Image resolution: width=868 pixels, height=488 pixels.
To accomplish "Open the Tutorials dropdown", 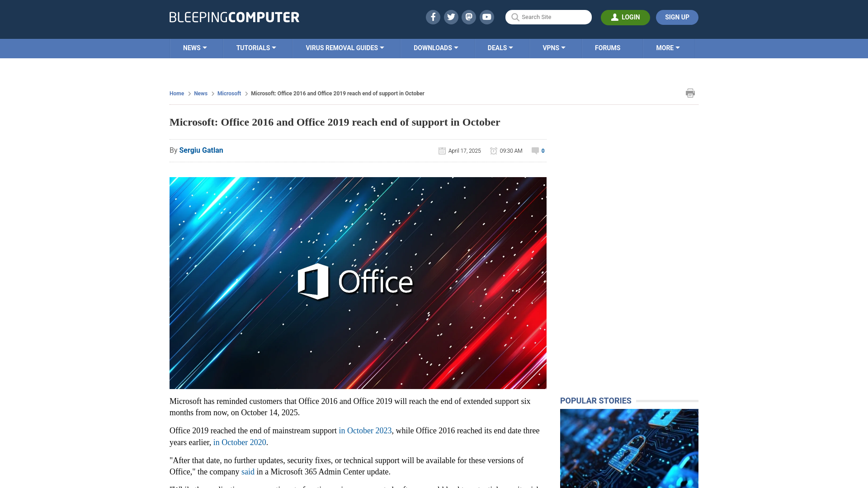I will [256, 48].
